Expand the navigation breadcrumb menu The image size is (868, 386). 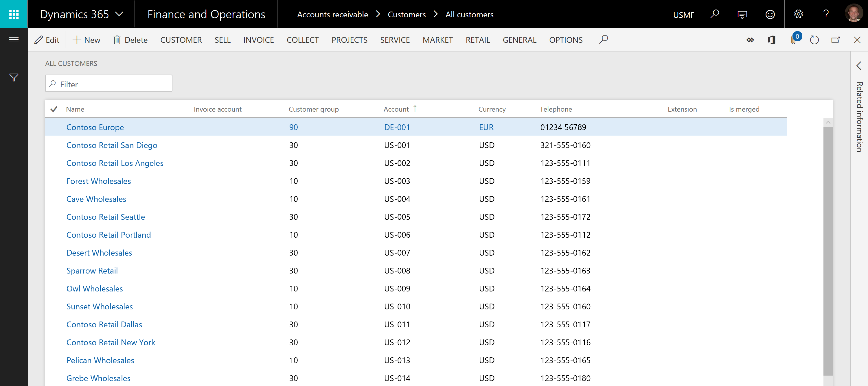tap(121, 14)
